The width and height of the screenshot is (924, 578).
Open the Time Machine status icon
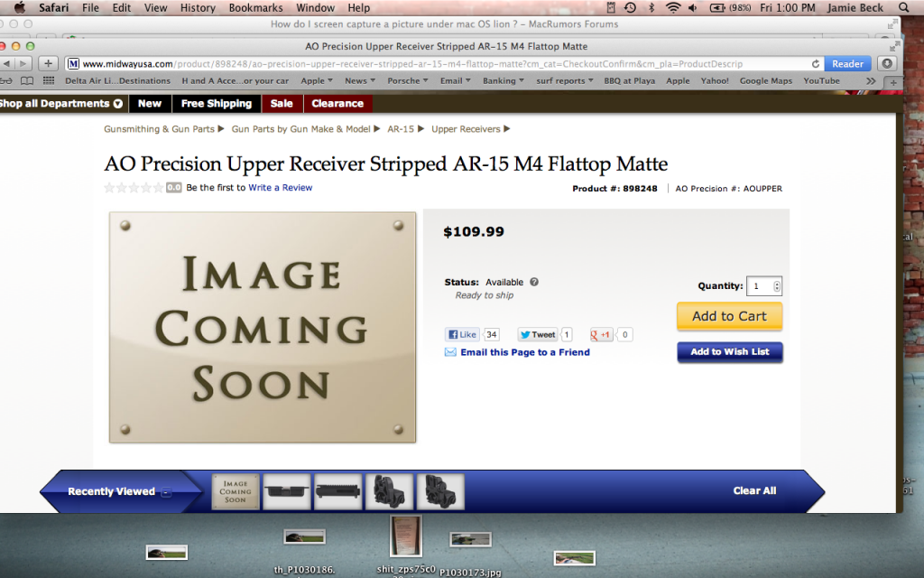(630, 7)
